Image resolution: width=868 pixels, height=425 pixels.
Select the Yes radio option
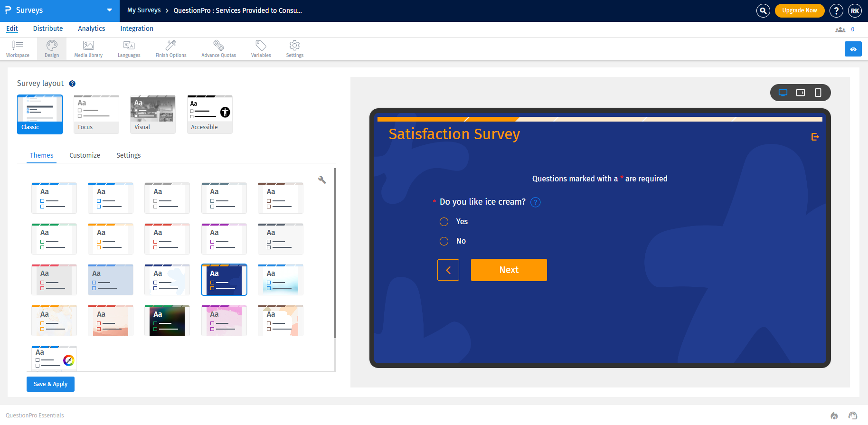tap(444, 222)
